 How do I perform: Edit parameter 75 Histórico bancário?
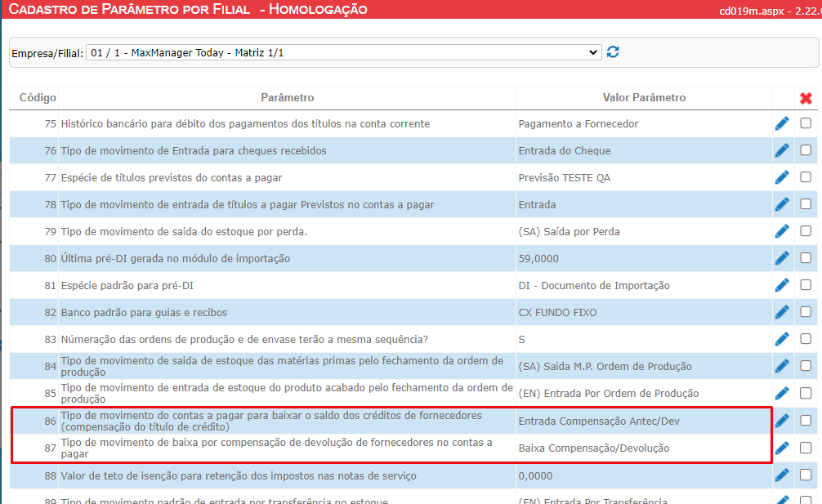782,123
